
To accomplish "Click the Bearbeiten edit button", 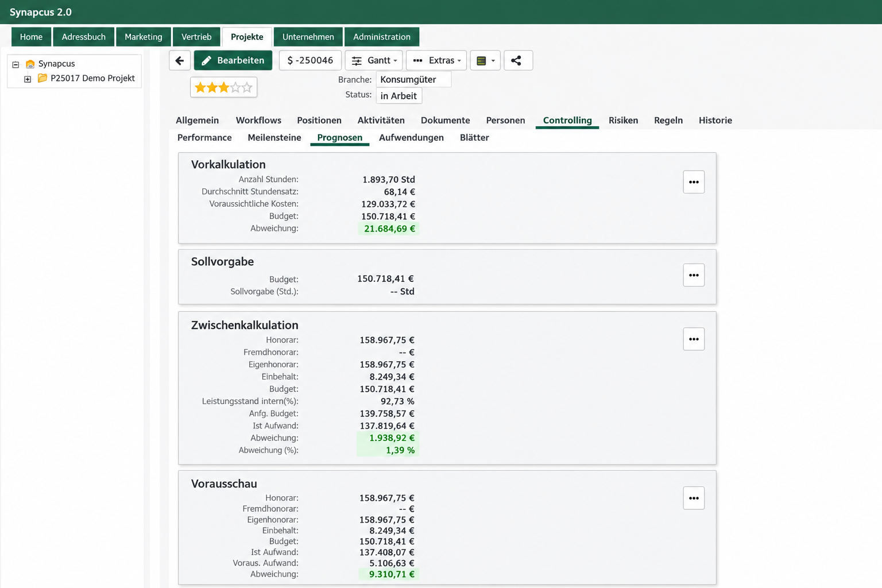I will pos(233,60).
